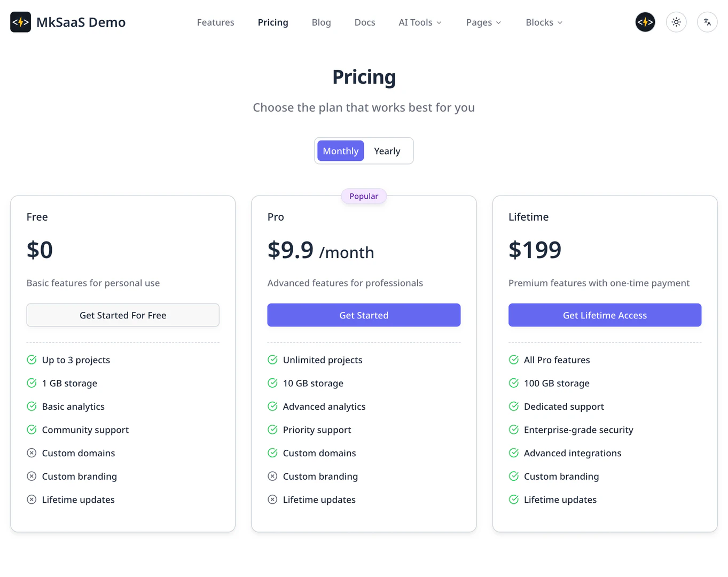Click the Popular badge above the Pro plan
The height and width of the screenshot is (577, 728).
[x=364, y=196]
